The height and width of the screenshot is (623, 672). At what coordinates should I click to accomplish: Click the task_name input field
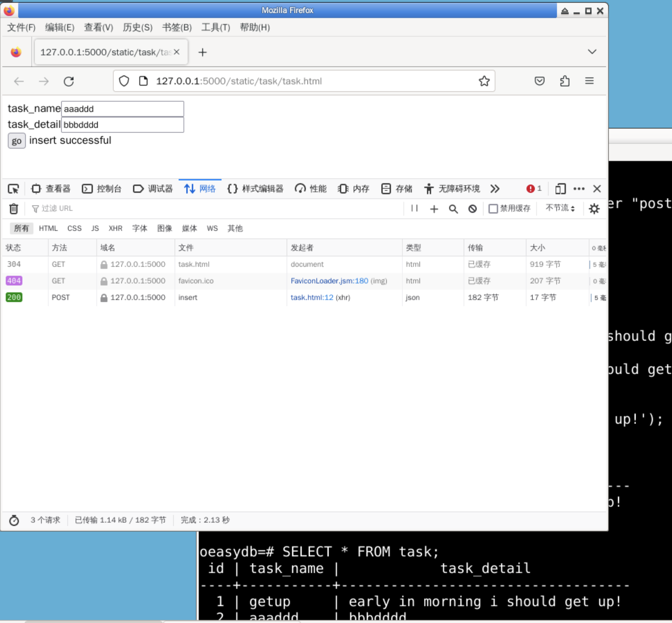point(123,109)
